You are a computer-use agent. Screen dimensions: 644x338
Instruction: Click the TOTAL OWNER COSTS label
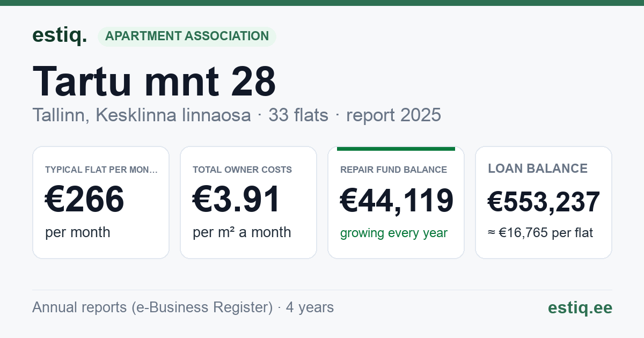[x=243, y=170]
